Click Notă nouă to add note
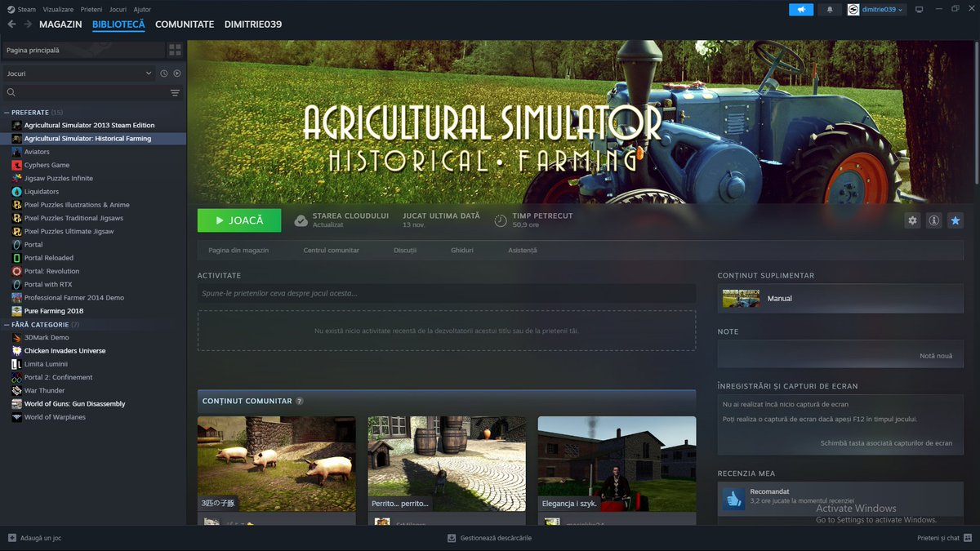980x551 pixels. click(x=936, y=356)
